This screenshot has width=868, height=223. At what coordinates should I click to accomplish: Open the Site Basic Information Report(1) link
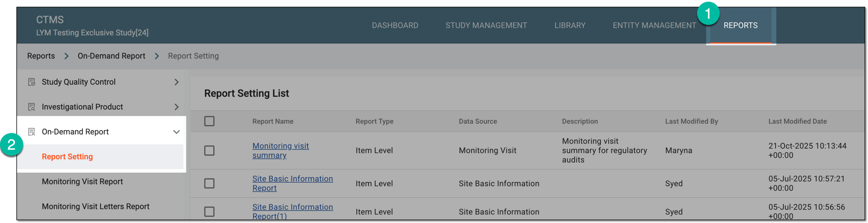coord(292,212)
